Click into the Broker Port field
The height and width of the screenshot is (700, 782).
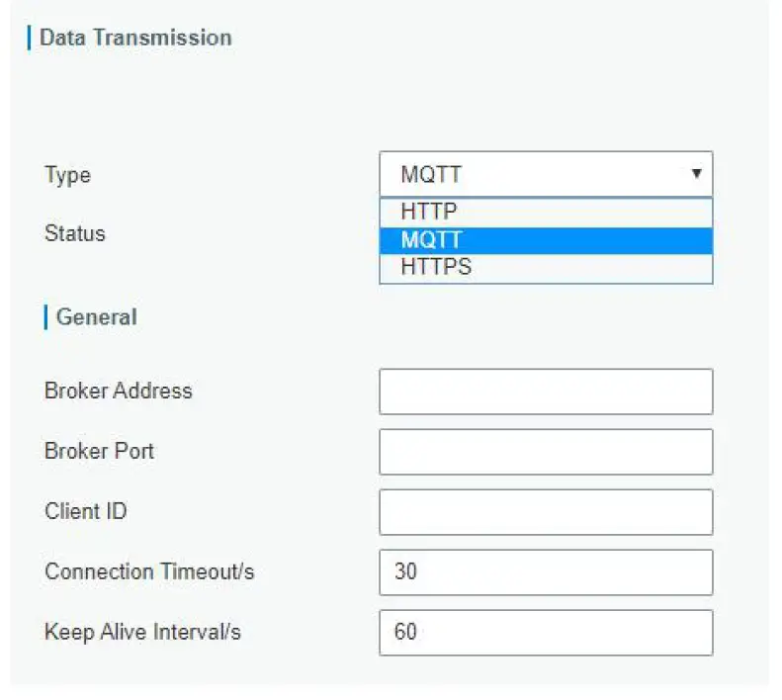546,452
